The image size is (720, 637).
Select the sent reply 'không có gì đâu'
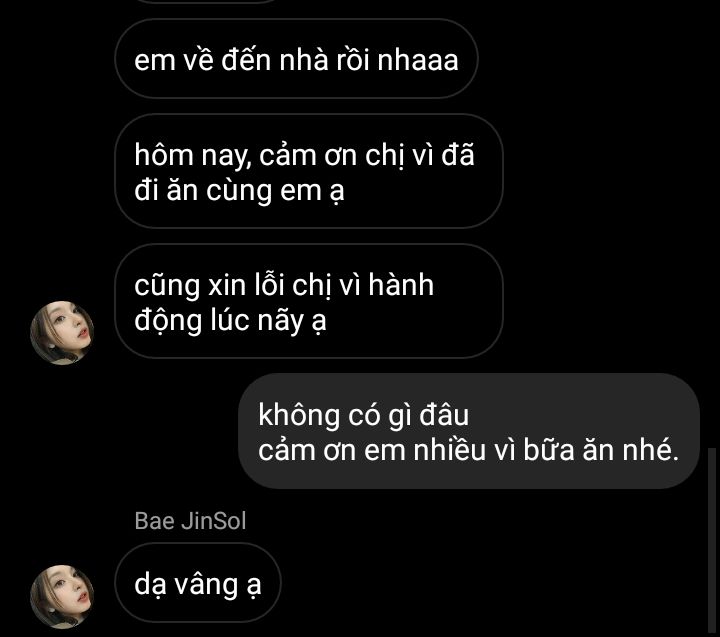pos(469,431)
